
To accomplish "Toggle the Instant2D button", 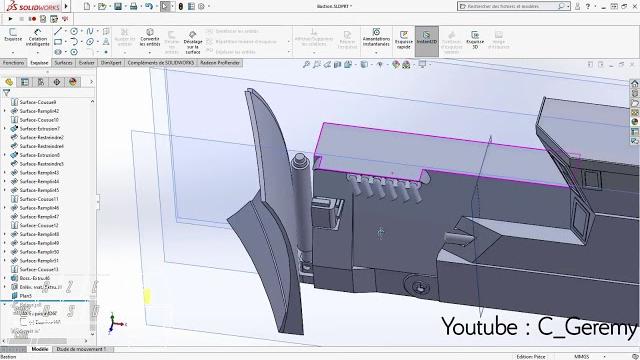I will click(x=427, y=40).
